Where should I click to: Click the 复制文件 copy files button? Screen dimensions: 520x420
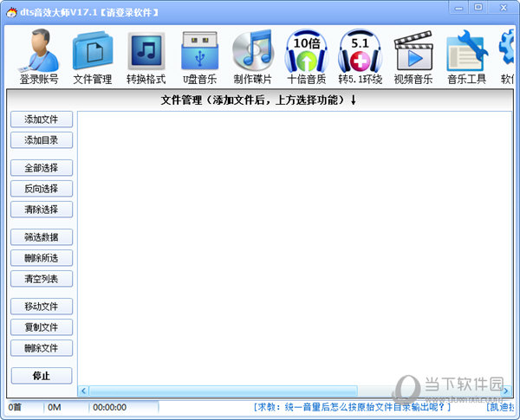42,327
